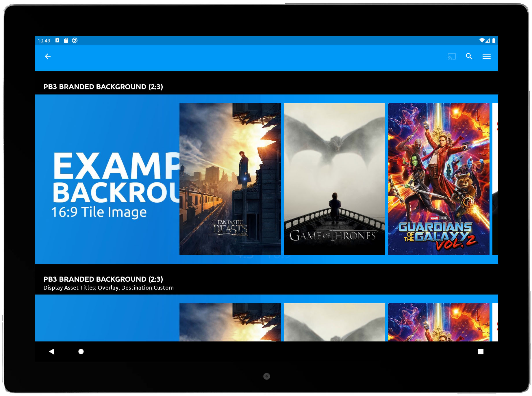Open the Fantastic Beasts poster in second row

click(x=230, y=322)
